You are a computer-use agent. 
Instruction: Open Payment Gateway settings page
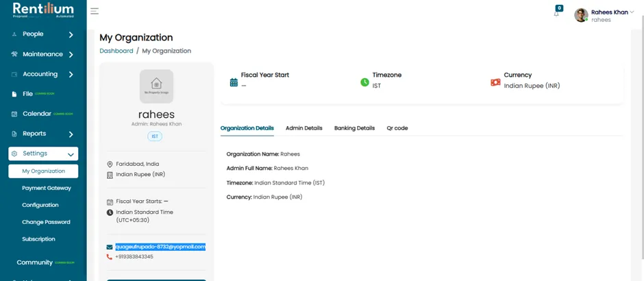pos(47,188)
